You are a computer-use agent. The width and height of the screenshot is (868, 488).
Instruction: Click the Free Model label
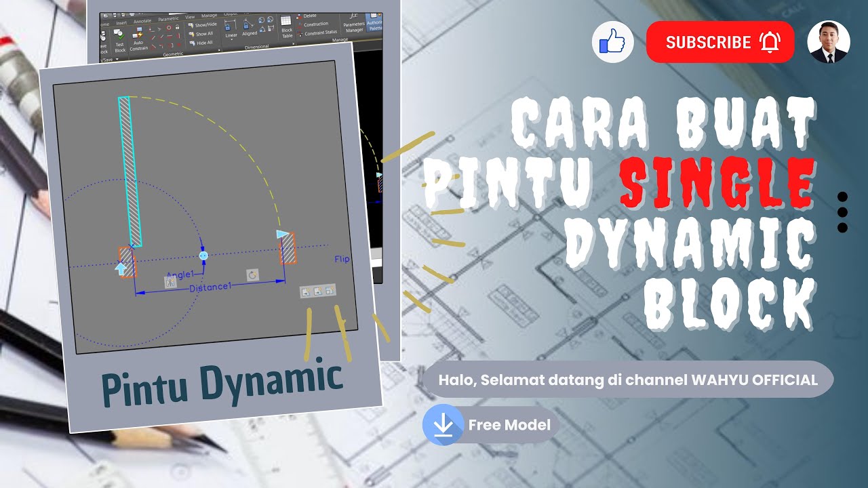coord(509,426)
